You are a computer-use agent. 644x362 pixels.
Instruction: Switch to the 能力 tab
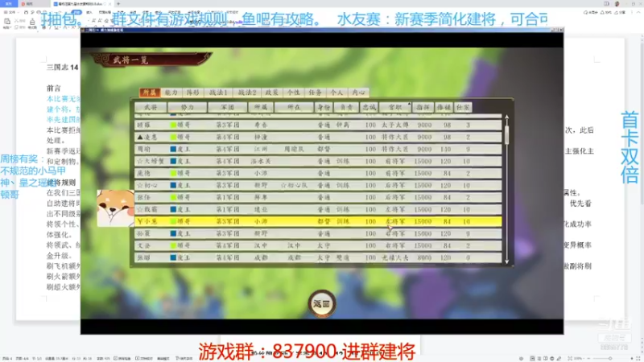(x=171, y=93)
